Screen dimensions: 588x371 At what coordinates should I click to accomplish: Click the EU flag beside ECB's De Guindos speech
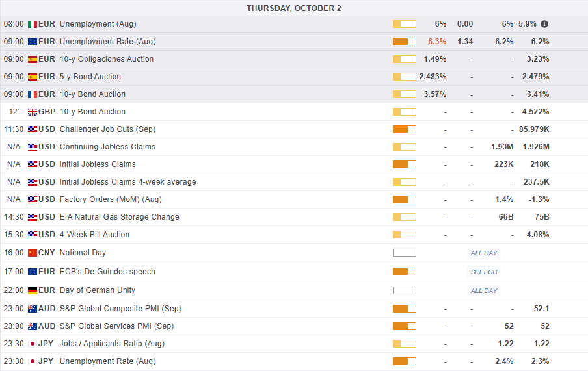33,272
